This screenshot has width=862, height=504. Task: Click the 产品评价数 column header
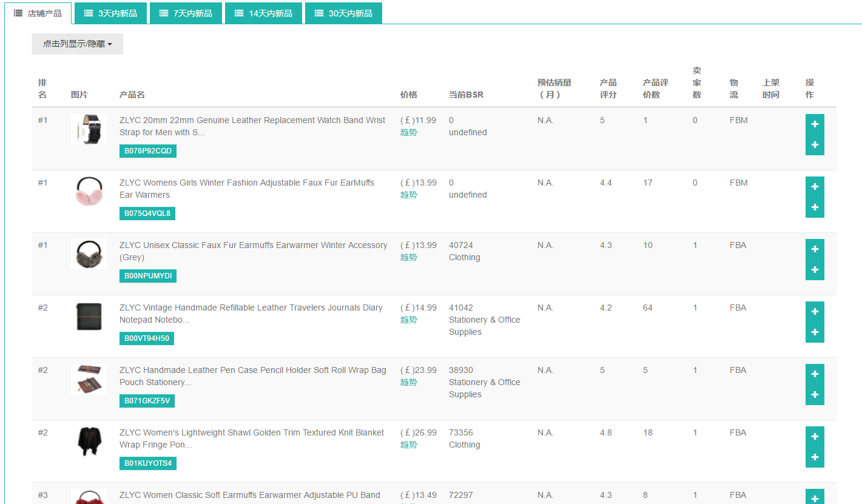(x=656, y=89)
